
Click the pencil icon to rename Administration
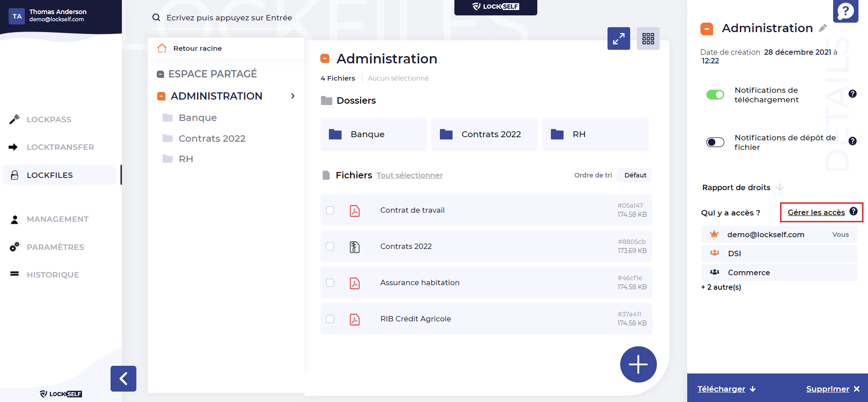[x=823, y=28]
